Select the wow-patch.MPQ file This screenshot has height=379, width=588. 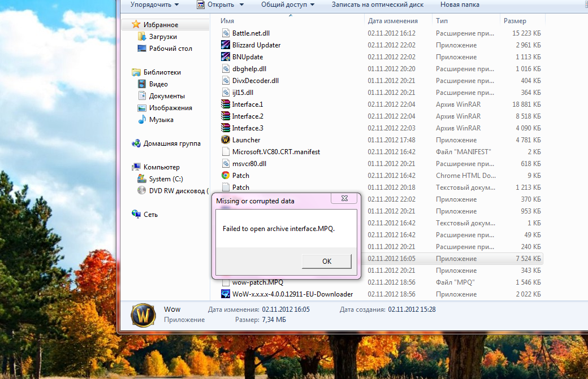257,282
